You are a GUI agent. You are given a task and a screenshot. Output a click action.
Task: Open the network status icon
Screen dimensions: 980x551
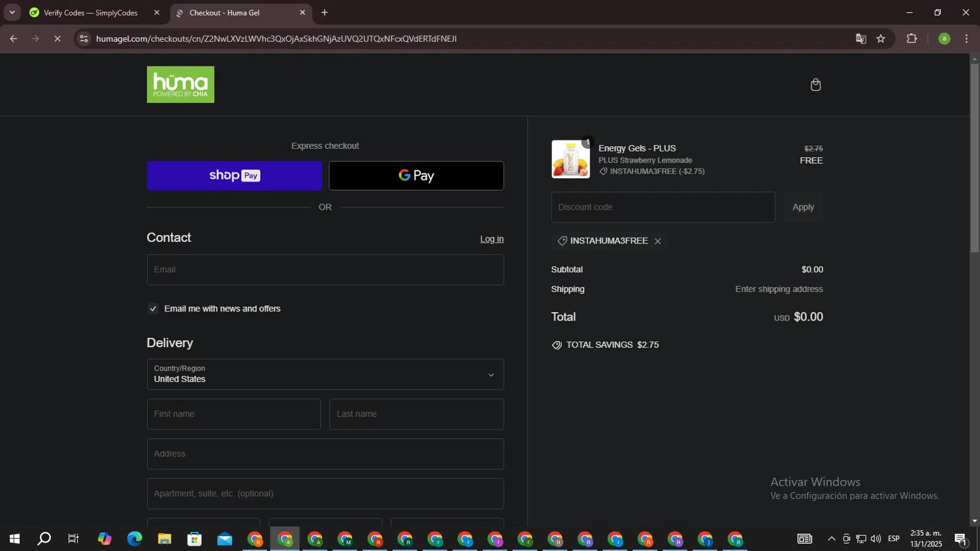pyautogui.click(x=861, y=539)
